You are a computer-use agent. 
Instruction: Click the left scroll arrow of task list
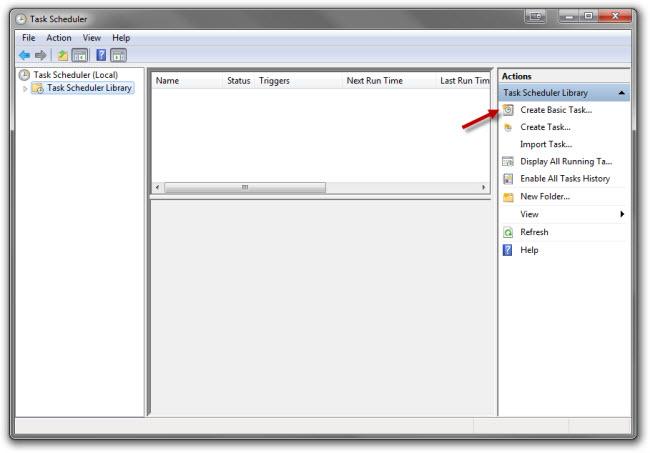(x=157, y=187)
